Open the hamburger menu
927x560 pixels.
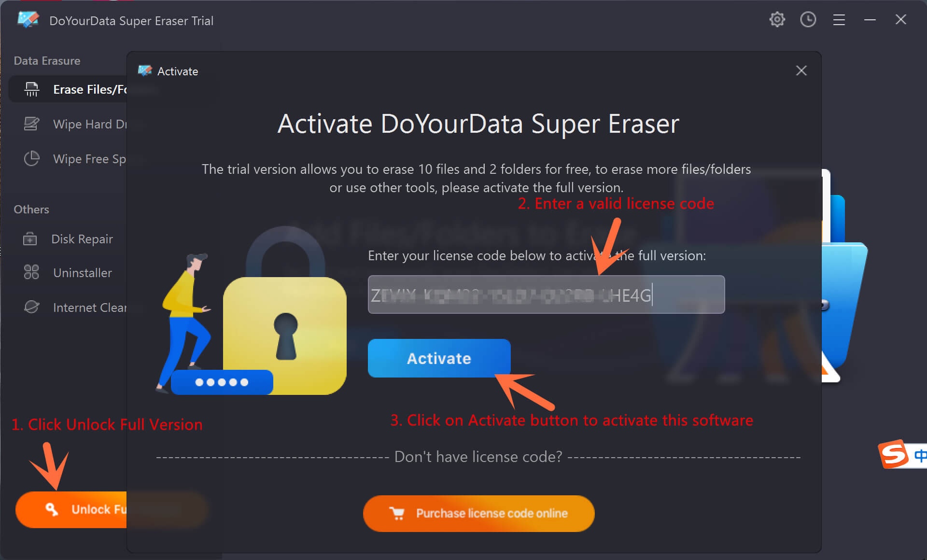pyautogui.click(x=839, y=19)
